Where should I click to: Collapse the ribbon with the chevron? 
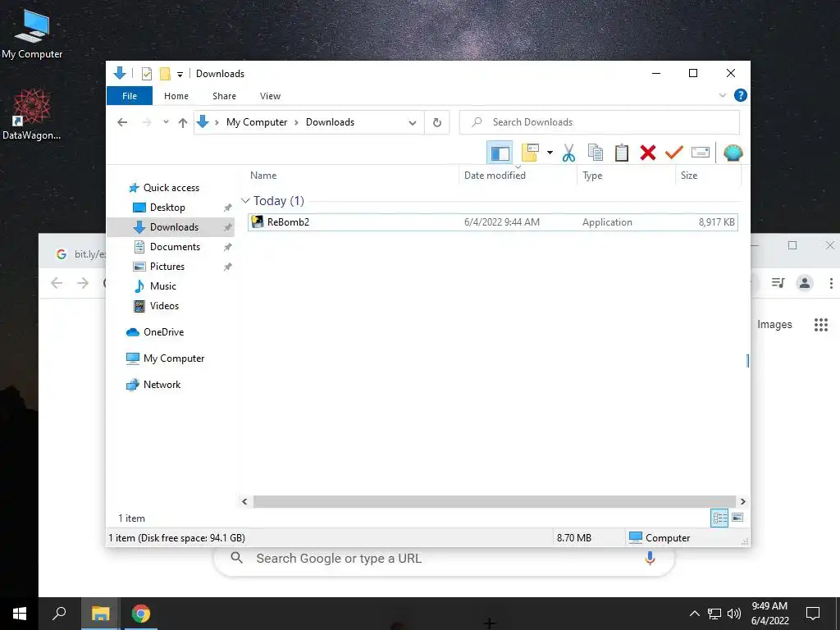722,95
